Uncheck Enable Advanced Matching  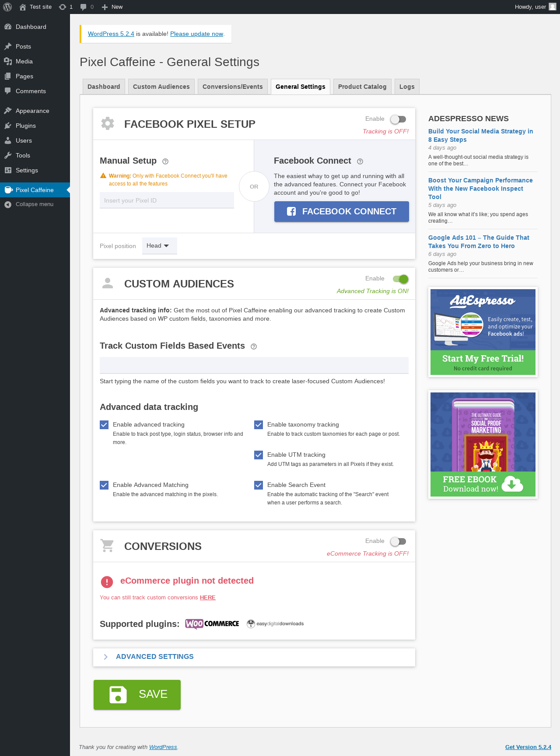click(x=104, y=485)
